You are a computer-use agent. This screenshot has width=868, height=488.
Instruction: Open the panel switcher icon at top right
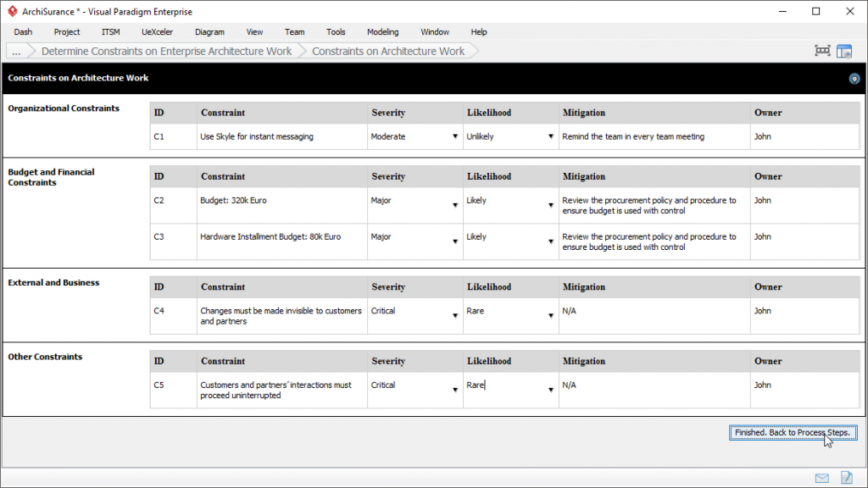coord(844,51)
